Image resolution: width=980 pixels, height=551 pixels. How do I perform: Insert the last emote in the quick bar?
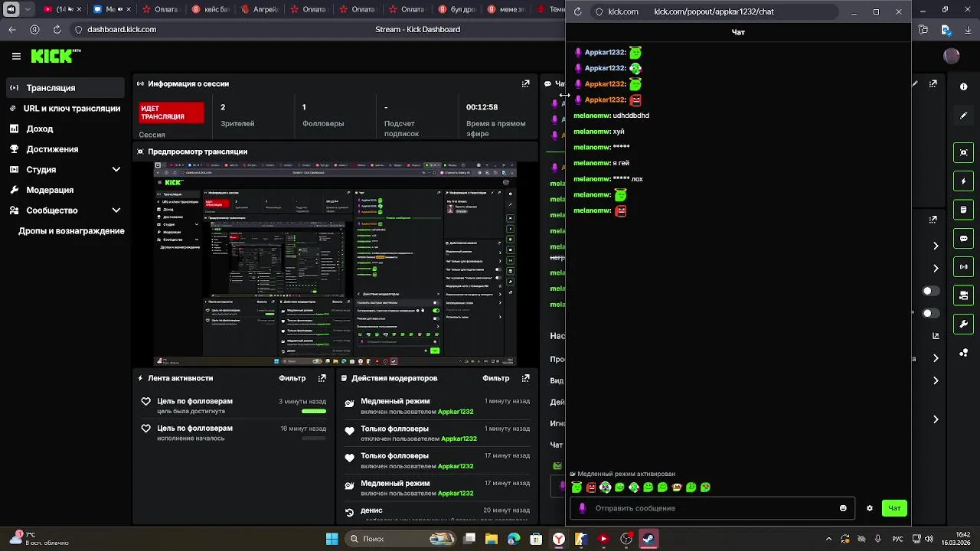tap(705, 487)
